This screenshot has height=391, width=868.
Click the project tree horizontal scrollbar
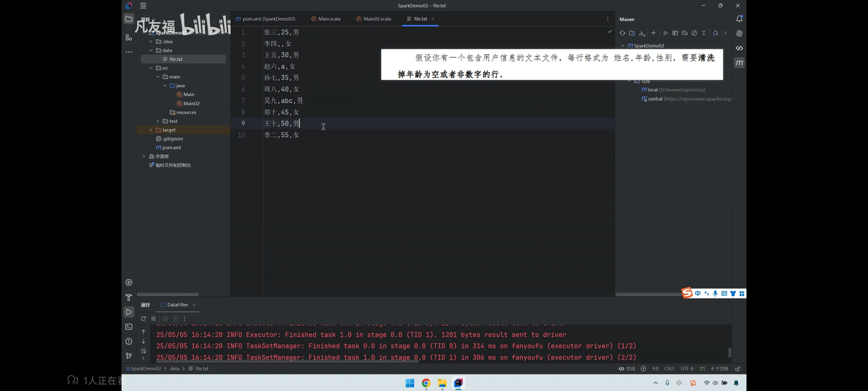[x=168, y=294]
